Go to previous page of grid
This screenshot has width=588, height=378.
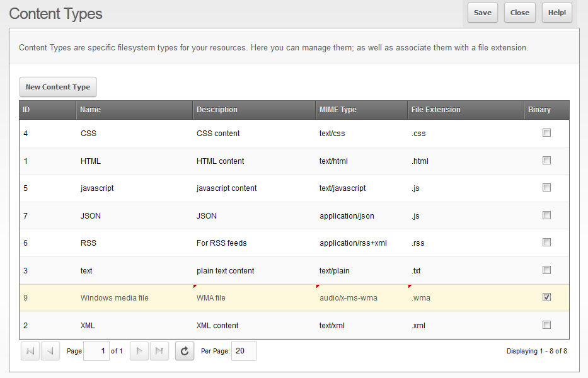point(50,351)
